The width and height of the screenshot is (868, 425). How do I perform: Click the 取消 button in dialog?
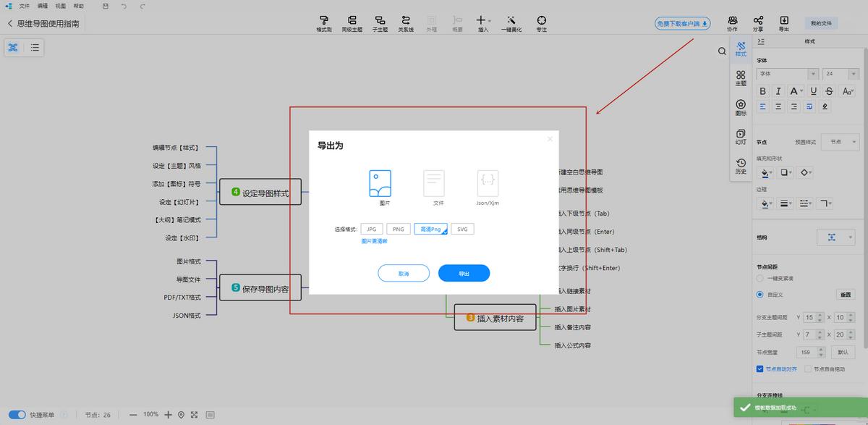point(404,274)
